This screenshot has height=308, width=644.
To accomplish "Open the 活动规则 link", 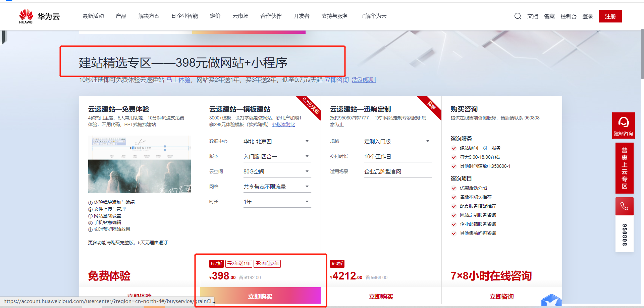I will (364, 80).
